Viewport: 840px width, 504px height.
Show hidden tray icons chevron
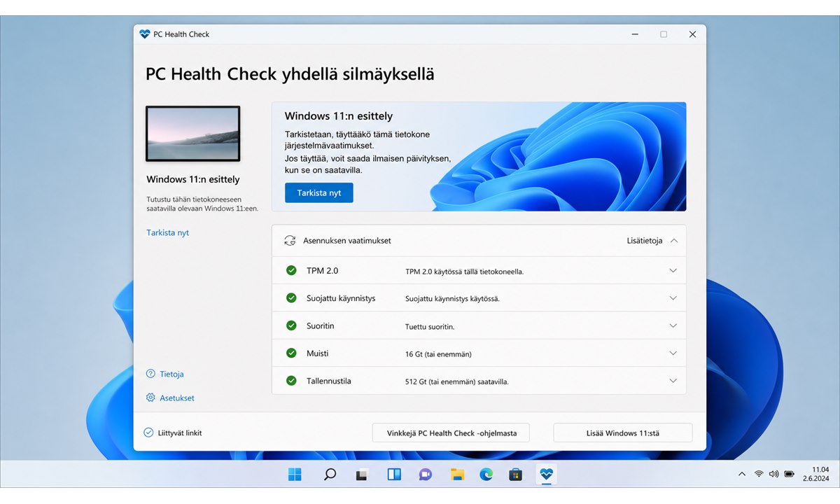coord(742,475)
